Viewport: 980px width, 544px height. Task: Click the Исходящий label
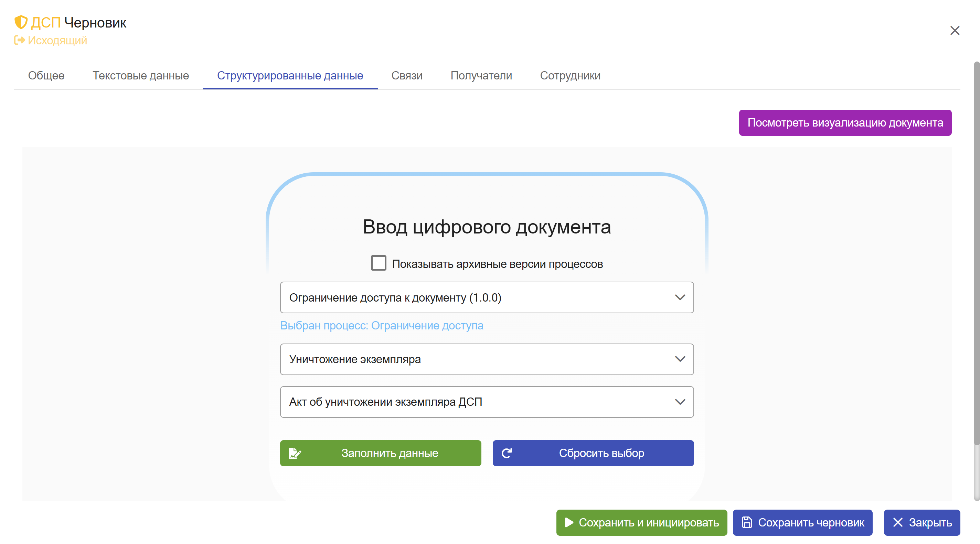click(57, 40)
